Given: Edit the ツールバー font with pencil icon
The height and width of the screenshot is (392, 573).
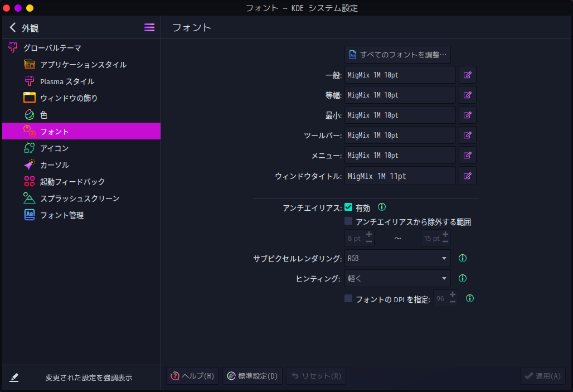Looking at the screenshot, I should point(468,135).
